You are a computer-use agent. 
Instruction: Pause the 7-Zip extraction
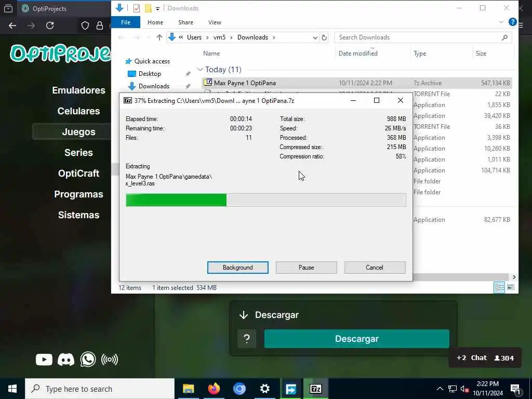pyautogui.click(x=306, y=268)
